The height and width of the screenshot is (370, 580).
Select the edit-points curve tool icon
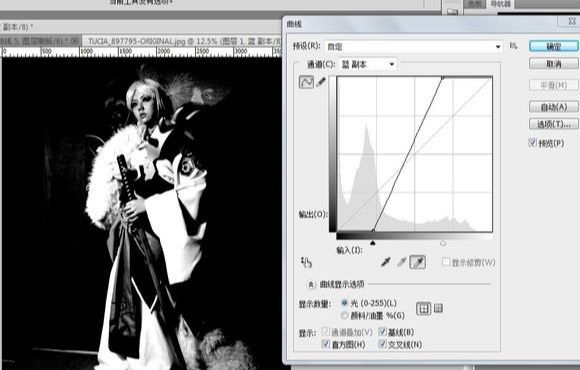pyautogui.click(x=306, y=82)
